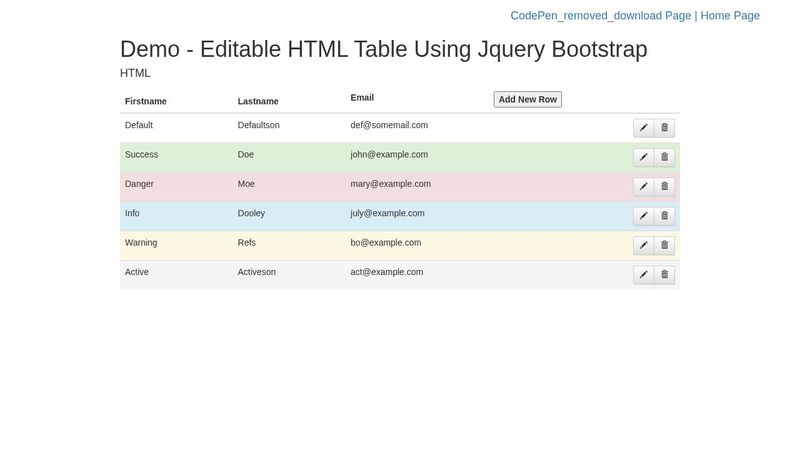Delete the Default row using trash icon
800x450 pixels.
pos(664,128)
